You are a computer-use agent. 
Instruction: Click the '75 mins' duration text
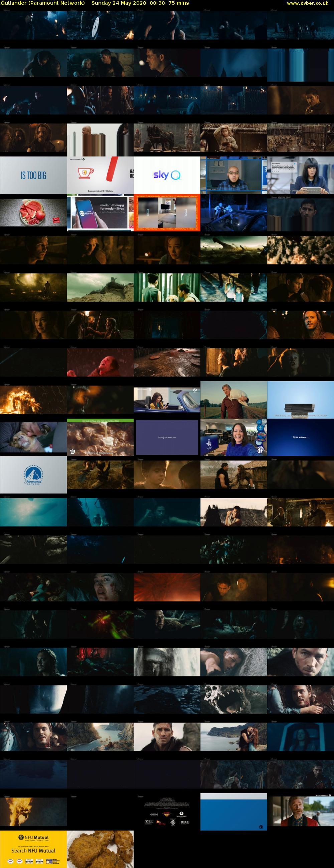point(178,3)
